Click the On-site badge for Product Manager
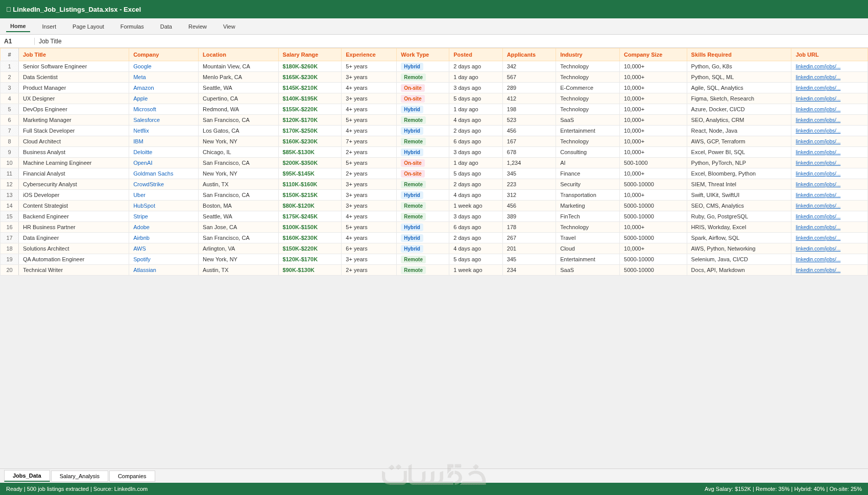The image size is (868, 495). pos(413,88)
